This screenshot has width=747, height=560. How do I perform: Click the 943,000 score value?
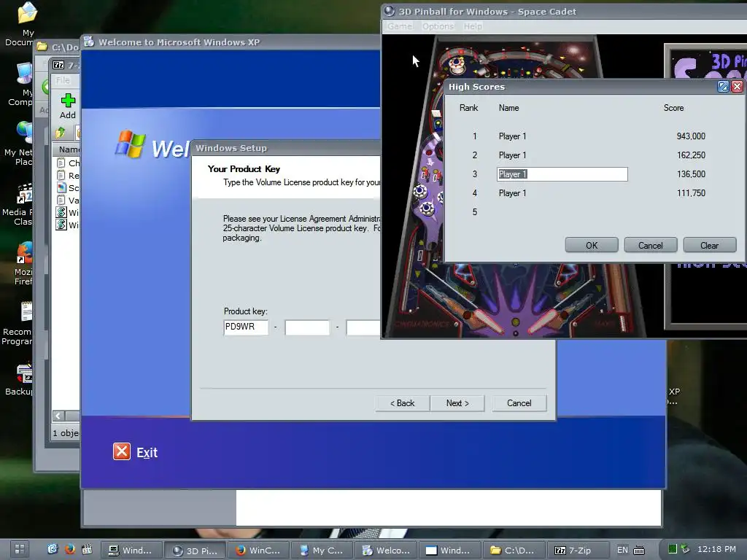[691, 136]
